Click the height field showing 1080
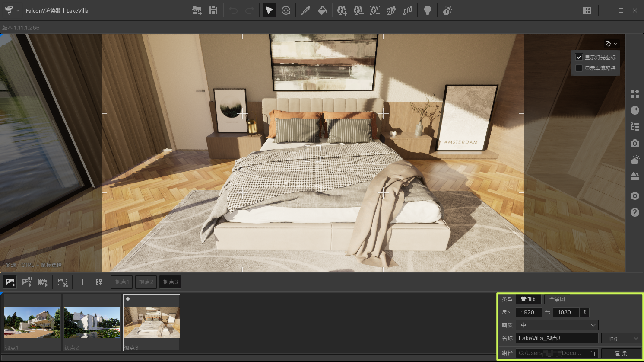Viewport: 644px width, 362px height. click(566, 312)
